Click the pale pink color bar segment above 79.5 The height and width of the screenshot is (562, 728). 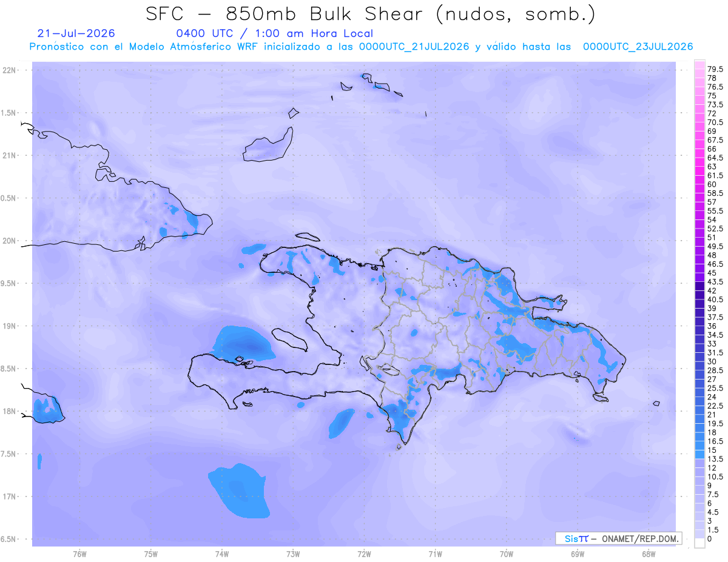699,65
